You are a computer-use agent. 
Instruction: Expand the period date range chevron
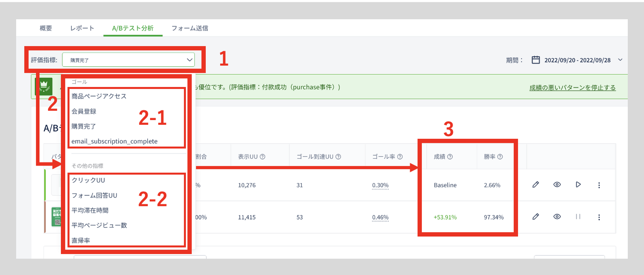(x=620, y=60)
